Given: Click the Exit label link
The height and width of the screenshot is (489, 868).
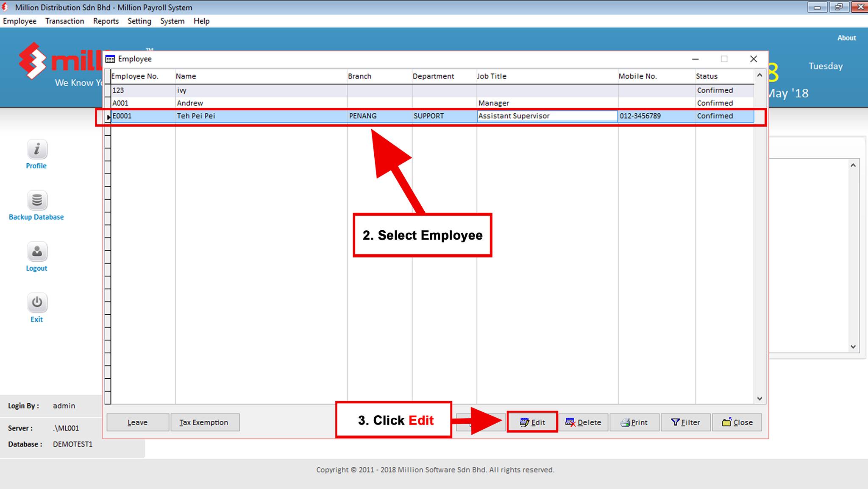Looking at the screenshot, I should click(36, 319).
